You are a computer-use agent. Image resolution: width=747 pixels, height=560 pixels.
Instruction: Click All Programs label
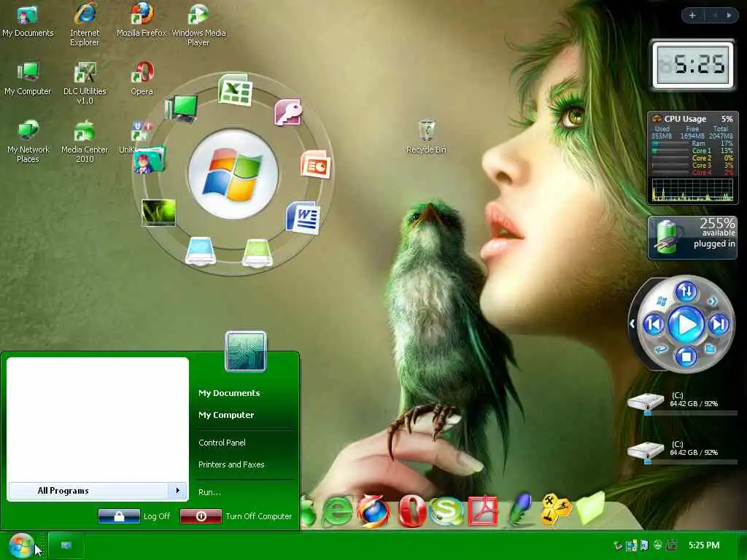pos(63,491)
